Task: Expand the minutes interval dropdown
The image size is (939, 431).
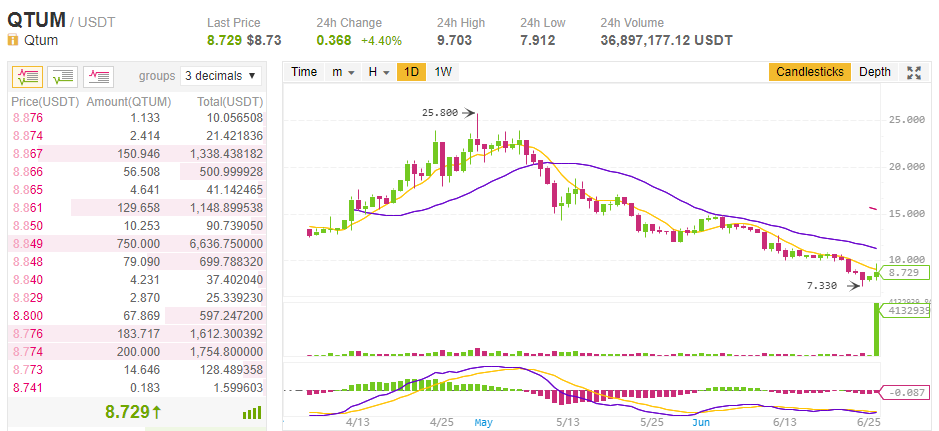Action: click(343, 72)
